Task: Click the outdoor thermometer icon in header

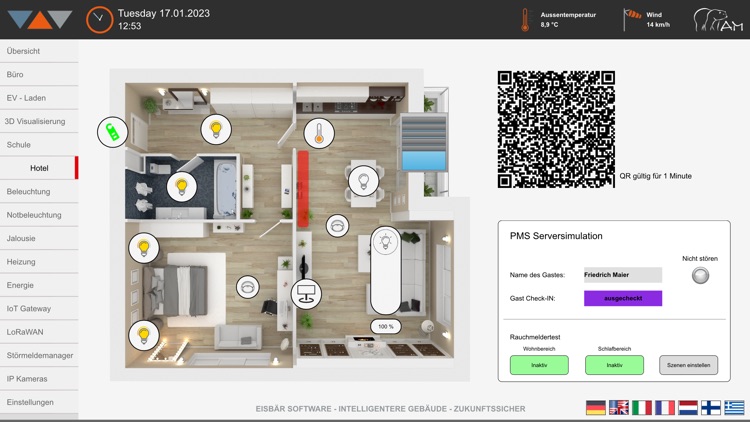Action: tap(525, 20)
